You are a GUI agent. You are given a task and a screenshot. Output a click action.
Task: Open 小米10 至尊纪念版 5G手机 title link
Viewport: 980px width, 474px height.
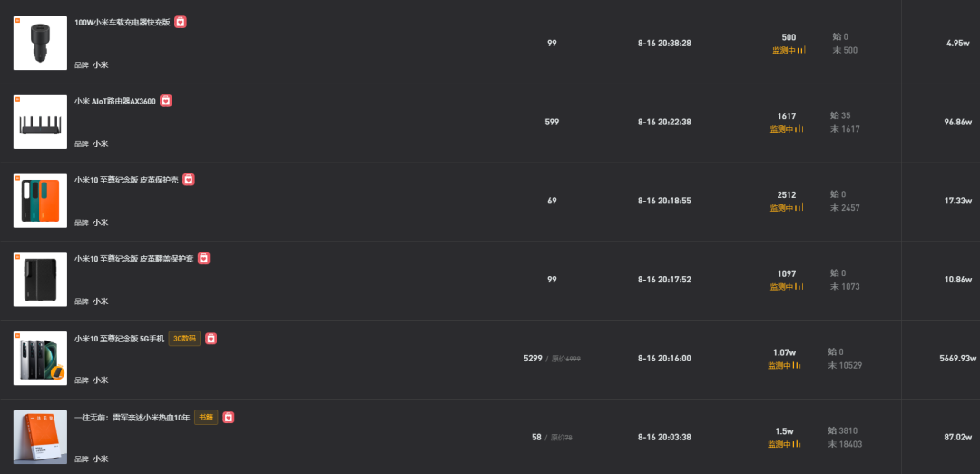click(x=120, y=339)
